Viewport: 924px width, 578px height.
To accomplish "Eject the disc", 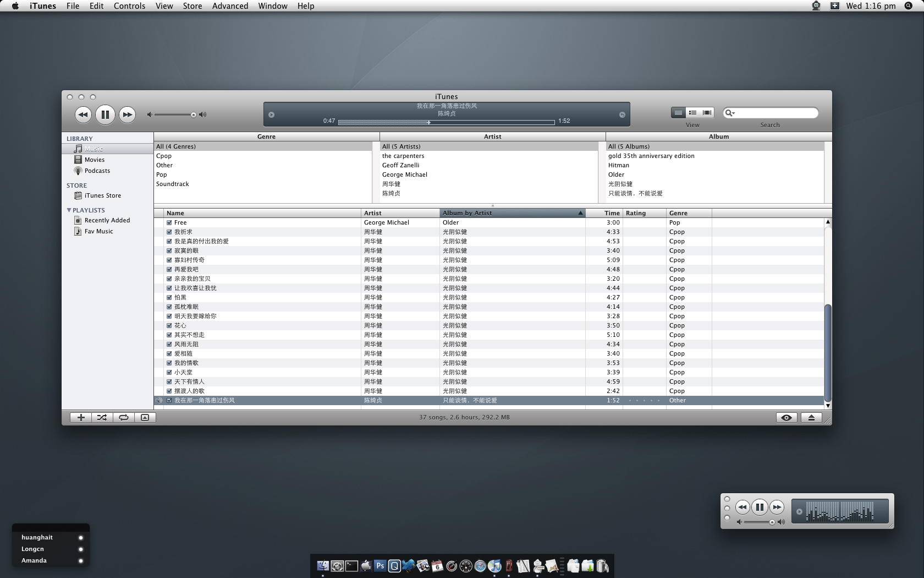I will pyautogui.click(x=811, y=417).
